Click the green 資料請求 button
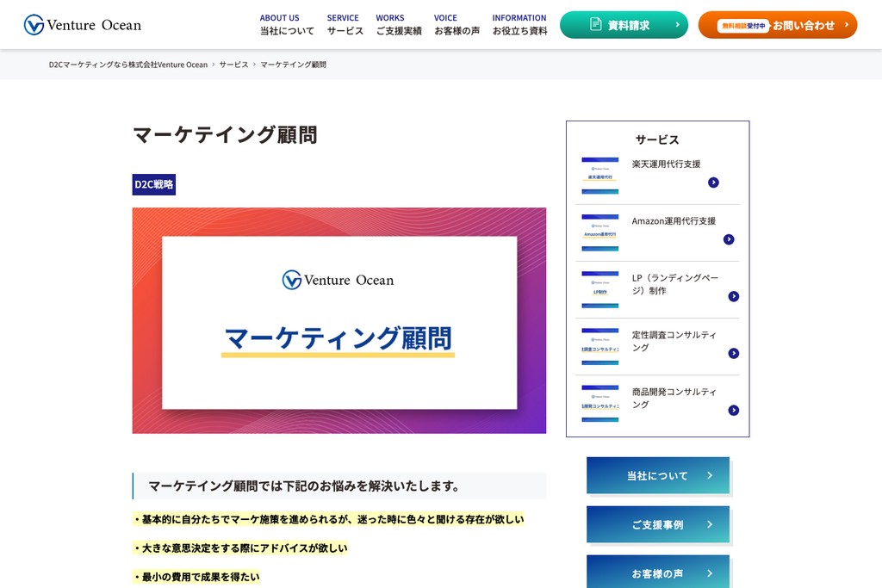This screenshot has width=882, height=588. [x=624, y=25]
